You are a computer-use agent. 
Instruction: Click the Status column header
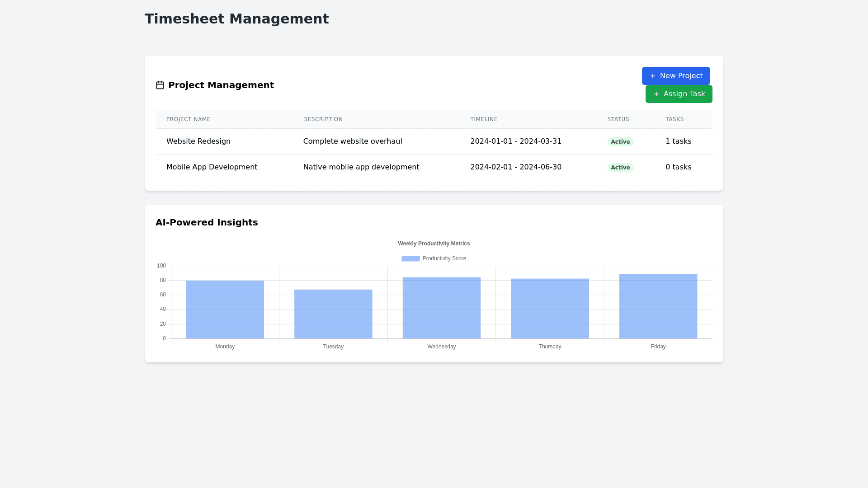click(618, 119)
